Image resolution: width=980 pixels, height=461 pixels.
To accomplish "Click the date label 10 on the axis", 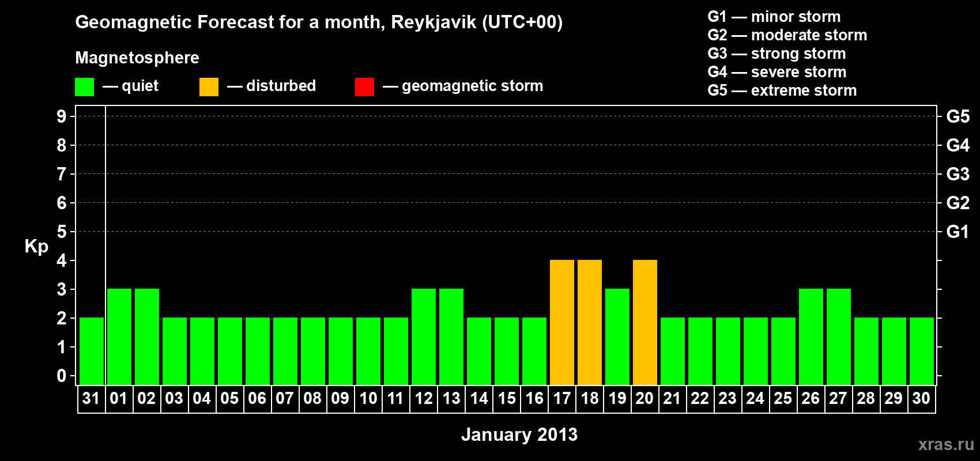I will tap(368, 398).
